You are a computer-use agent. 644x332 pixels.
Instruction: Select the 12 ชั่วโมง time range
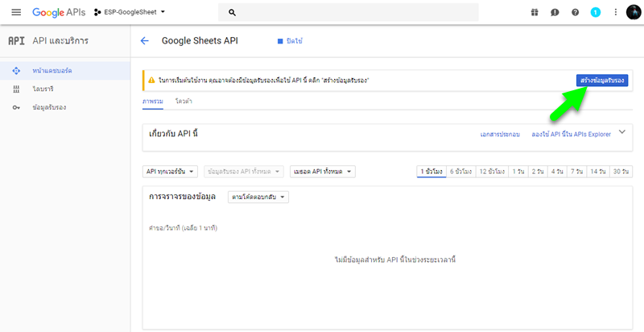[492, 172]
